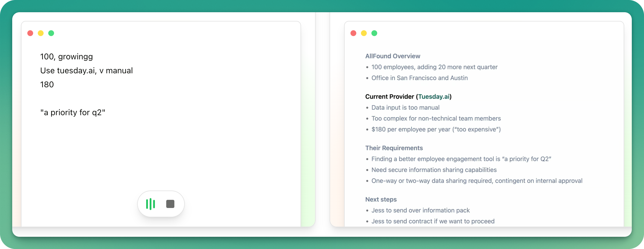This screenshot has width=644, height=249.
Task: Select the AllFound Overview heading
Action: click(x=393, y=56)
